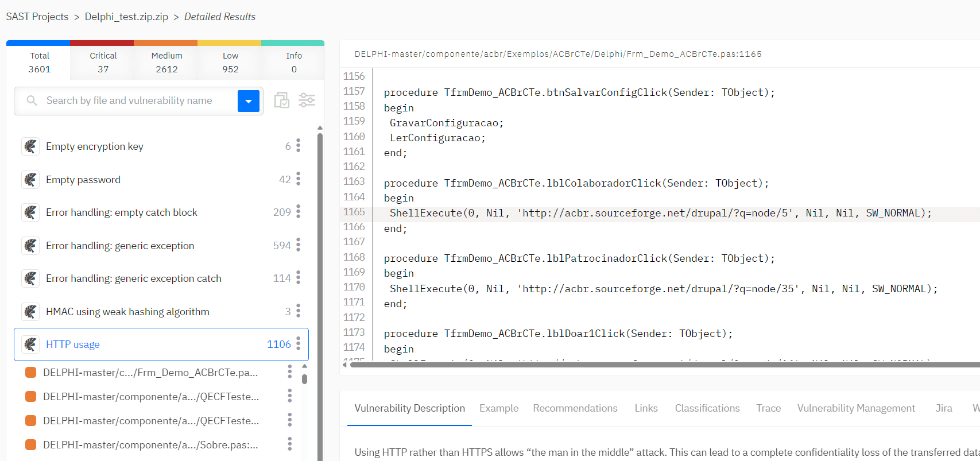Click the filter settings sliders icon
The width and height of the screenshot is (980, 461).
(307, 100)
